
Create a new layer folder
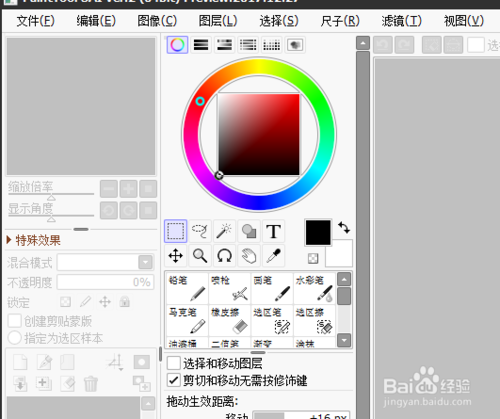[x=67, y=362]
